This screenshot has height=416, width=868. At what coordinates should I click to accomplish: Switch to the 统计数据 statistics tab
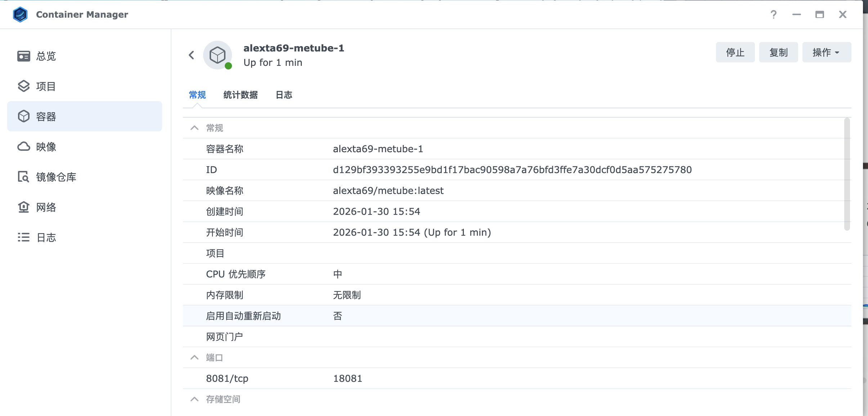click(240, 95)
